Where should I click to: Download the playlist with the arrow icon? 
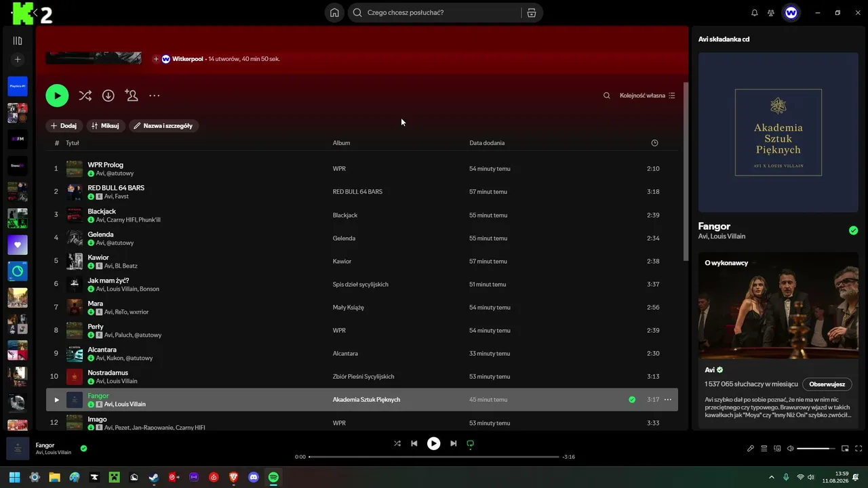108,96
